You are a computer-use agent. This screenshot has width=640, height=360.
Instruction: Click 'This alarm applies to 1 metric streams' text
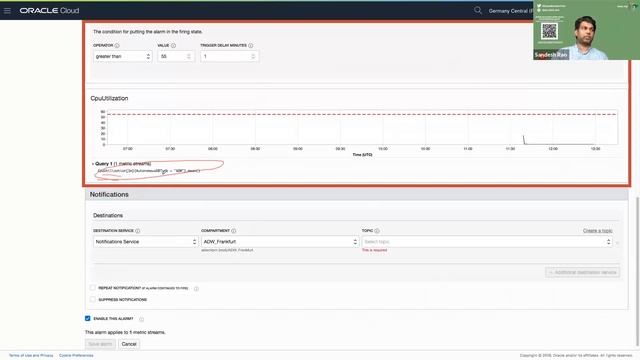click(x=125, y=332)
